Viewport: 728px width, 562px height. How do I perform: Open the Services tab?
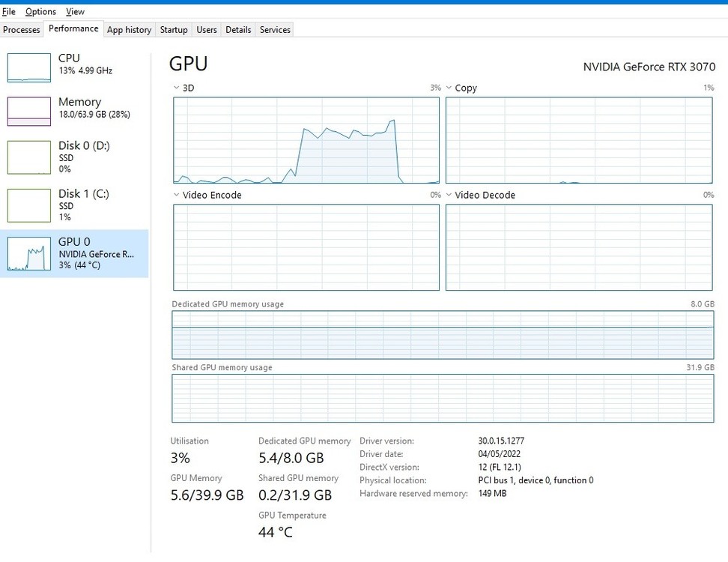(x=275, y=30)
